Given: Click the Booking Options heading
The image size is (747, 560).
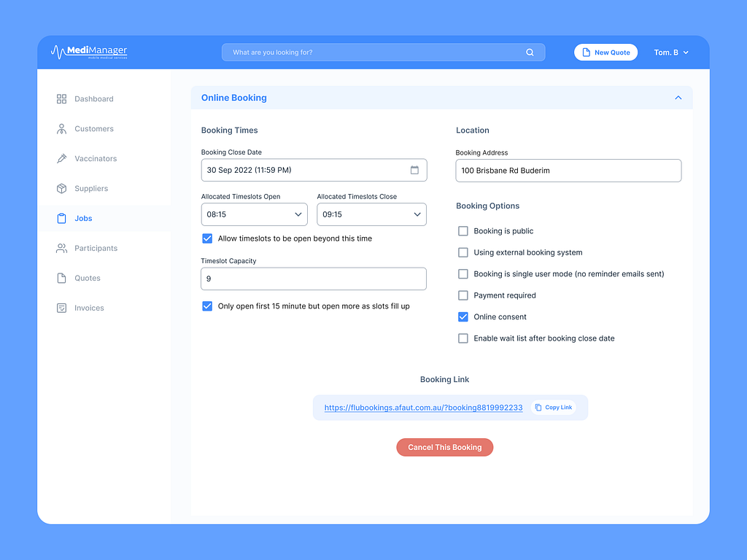Looking at the screenshot, I should coord(487,206).
